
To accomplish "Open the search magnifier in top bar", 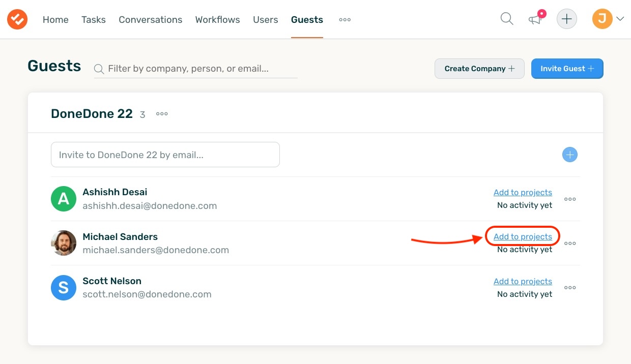I will point(507,19).
